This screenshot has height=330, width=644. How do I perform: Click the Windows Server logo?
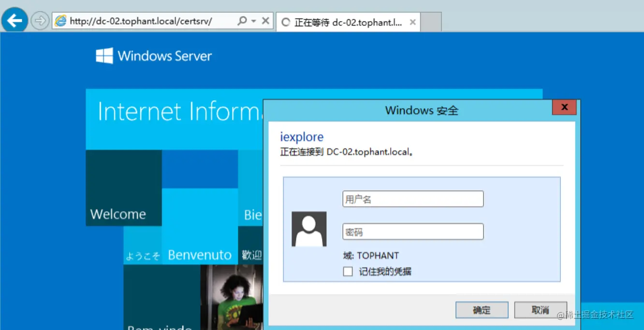click(x=154, y=56)
